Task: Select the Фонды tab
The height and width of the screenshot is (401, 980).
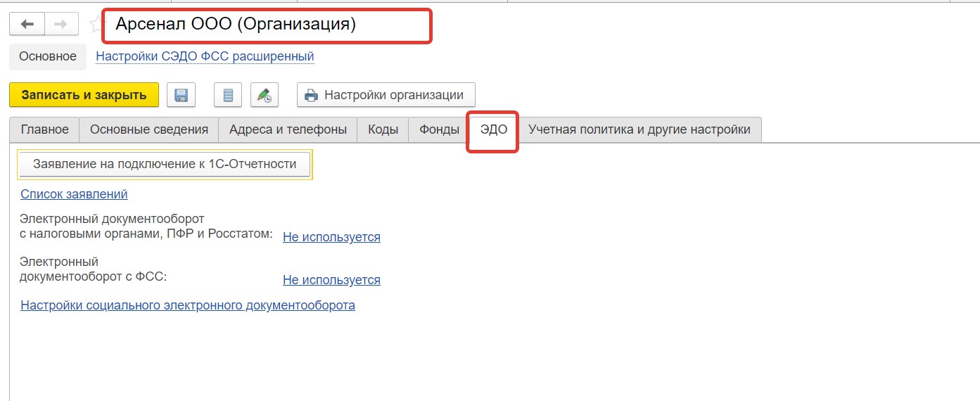Action: coord(439,129)
